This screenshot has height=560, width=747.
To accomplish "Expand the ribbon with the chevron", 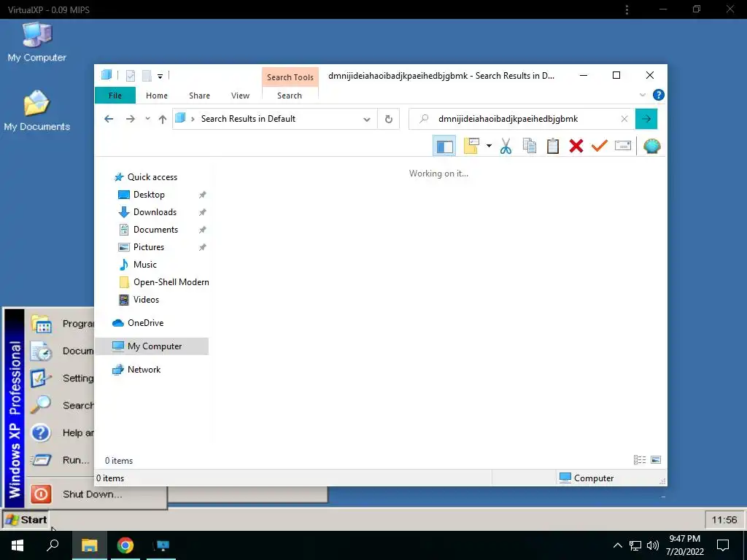I will pos(642,95).
